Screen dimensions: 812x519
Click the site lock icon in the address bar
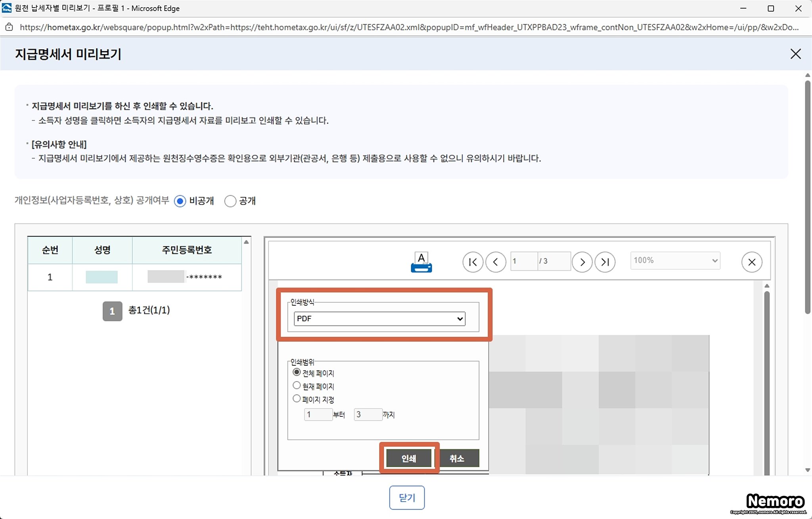pyautogui.click(x=9, y=27)
